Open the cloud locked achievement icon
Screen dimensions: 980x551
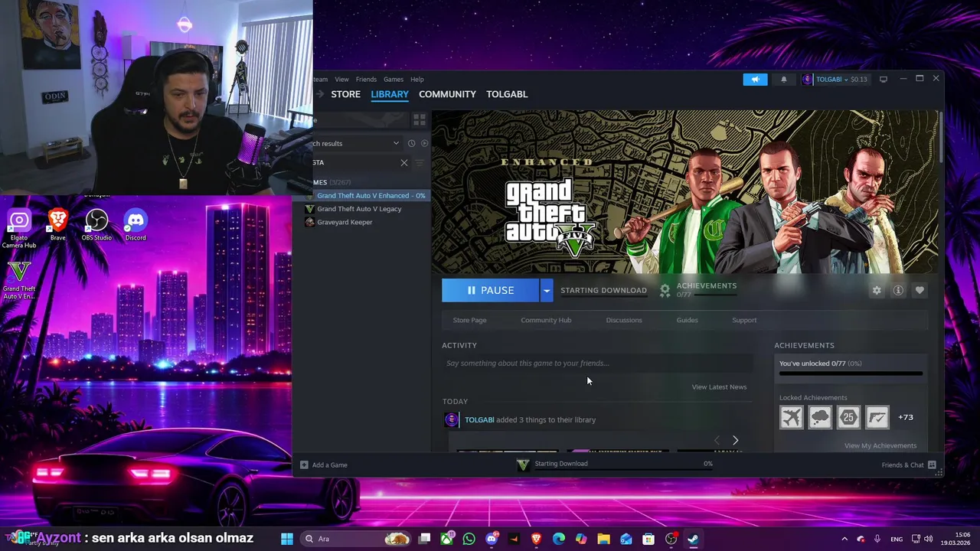click(820, 417)
